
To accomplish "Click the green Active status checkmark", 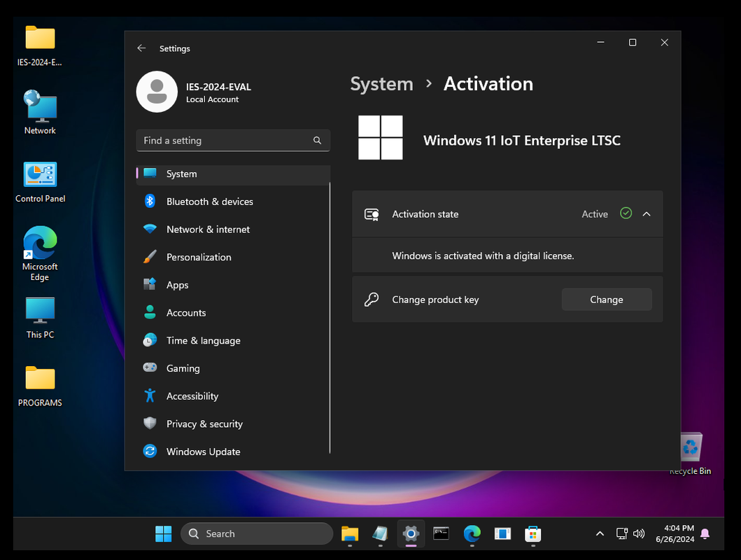I will tap(626, 213).
